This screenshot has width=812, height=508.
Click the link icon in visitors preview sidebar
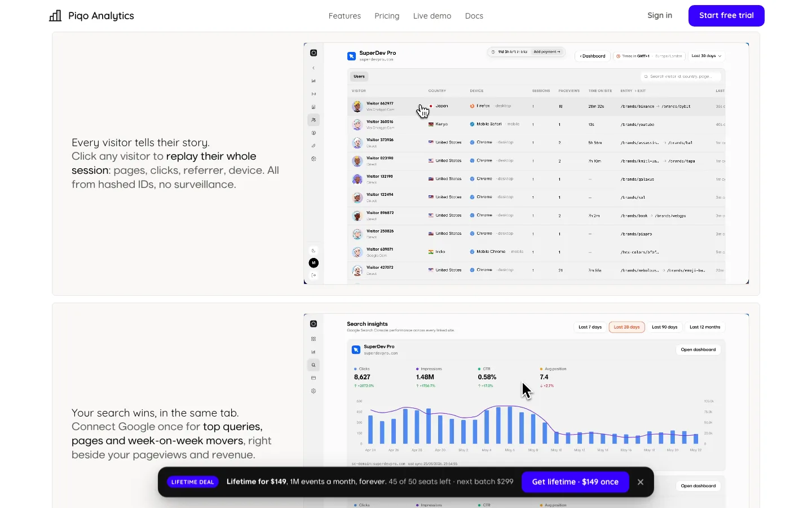point(314,146)
